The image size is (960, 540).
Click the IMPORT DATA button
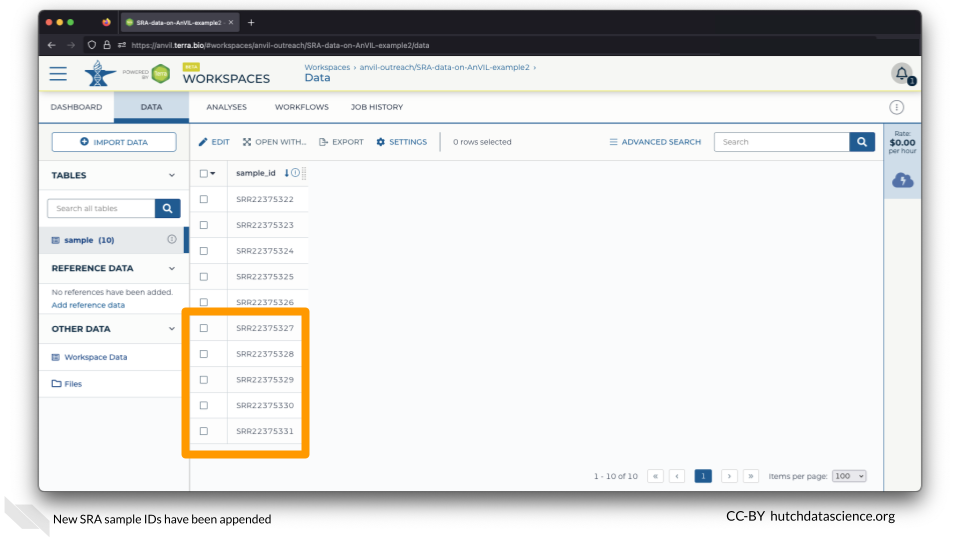click(114, 142)
